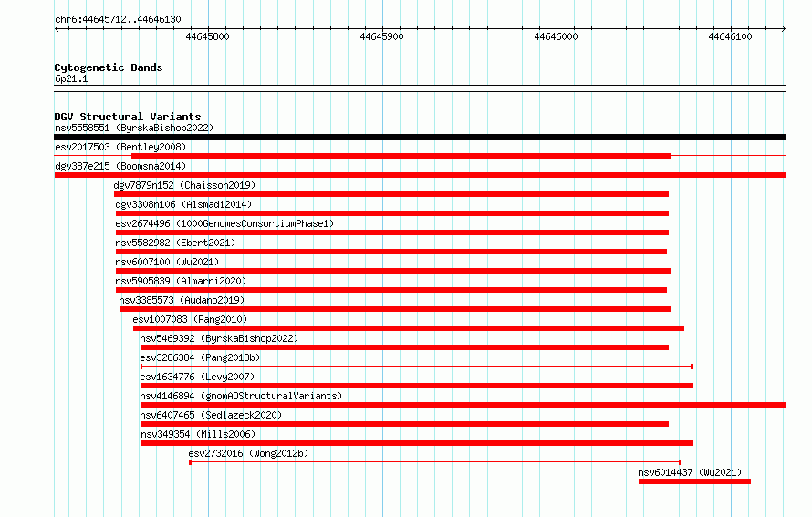The height and width of the screenshot is (517, 812).
Task: Click the esv2017503 (Bentley2008) label
Action: (x=120, y=147)
